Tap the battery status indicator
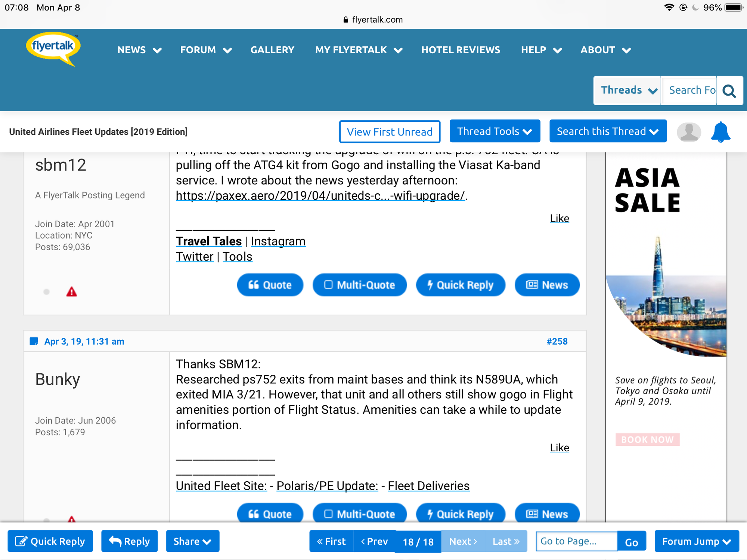Viewport: 747px width, 560px height. point(734,7)
